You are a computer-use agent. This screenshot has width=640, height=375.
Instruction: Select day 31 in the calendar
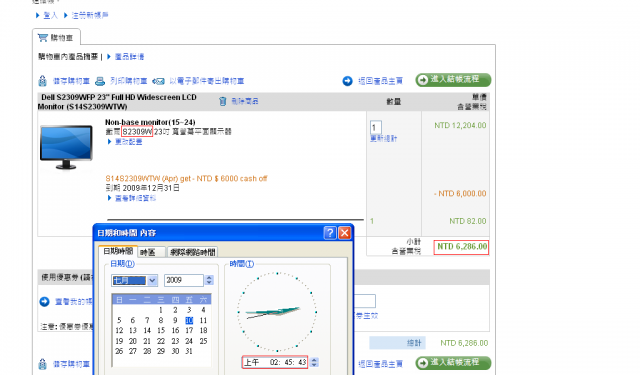click(x=189, y=351)
